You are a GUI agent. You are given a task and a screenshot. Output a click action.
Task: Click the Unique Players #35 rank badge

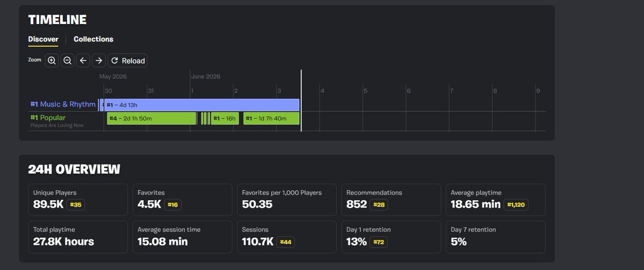pyautogui.click(x=76, y=205)
